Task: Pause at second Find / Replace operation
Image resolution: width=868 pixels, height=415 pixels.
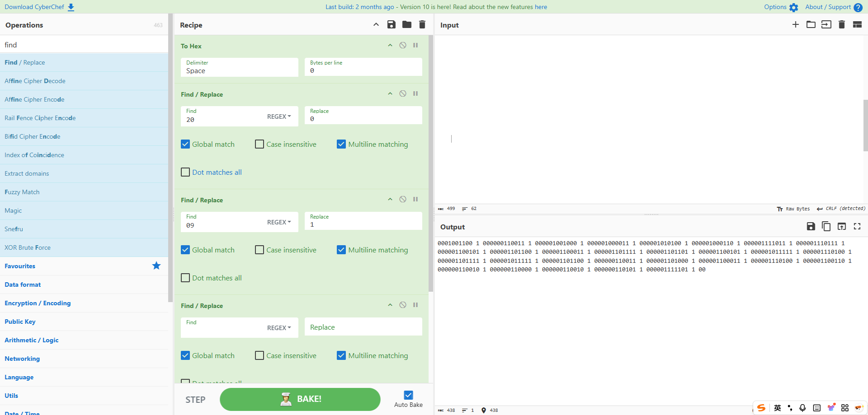Action: [415, 200]
